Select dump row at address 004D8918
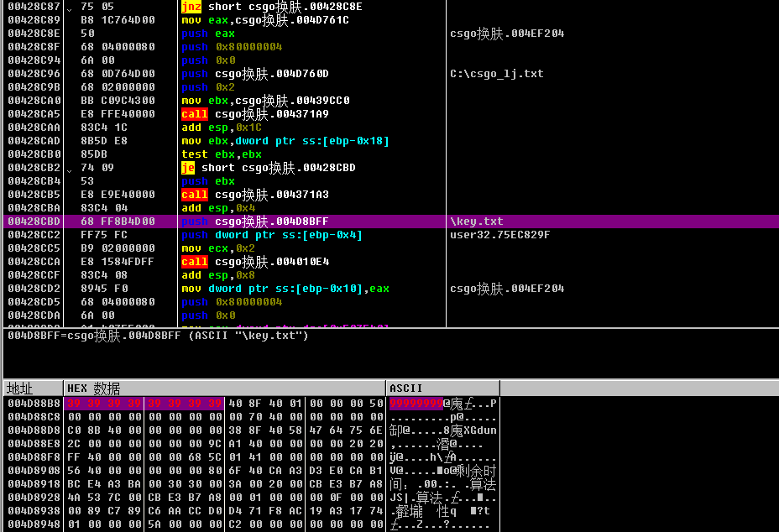779x532 pixels. [251, 484]
